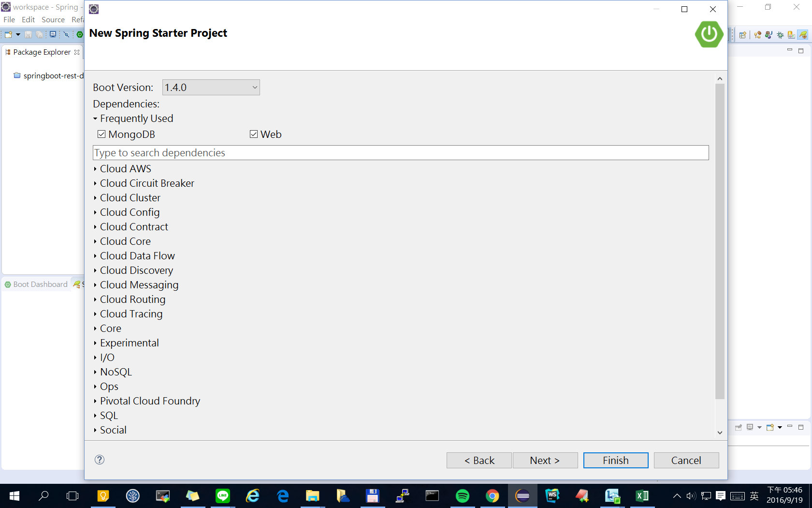This screenshot has width=812, height=508.
Task: Expand the Cloud Tracing category
Action: [x=95, y=314]
